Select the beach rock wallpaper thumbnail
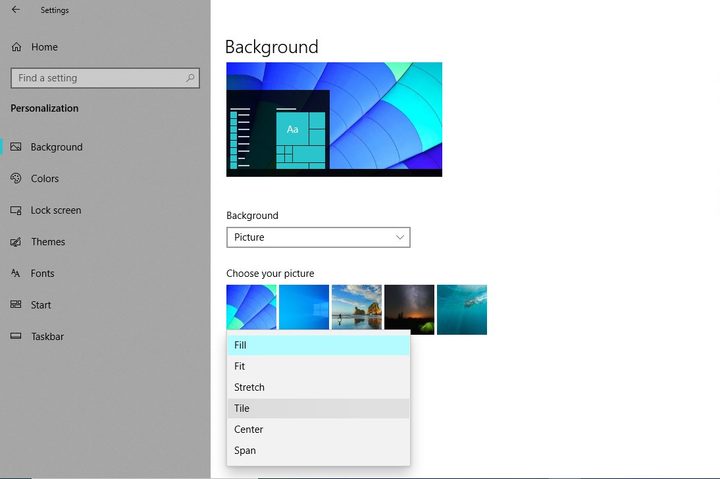Viewport: 720px width, 479px height. point(357,307)
